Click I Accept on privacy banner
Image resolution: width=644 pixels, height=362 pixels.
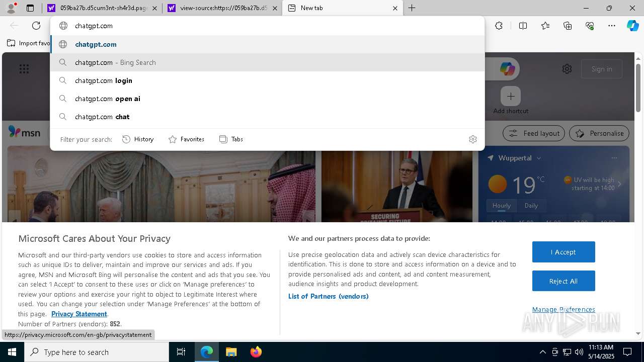(x=563, y=252)
